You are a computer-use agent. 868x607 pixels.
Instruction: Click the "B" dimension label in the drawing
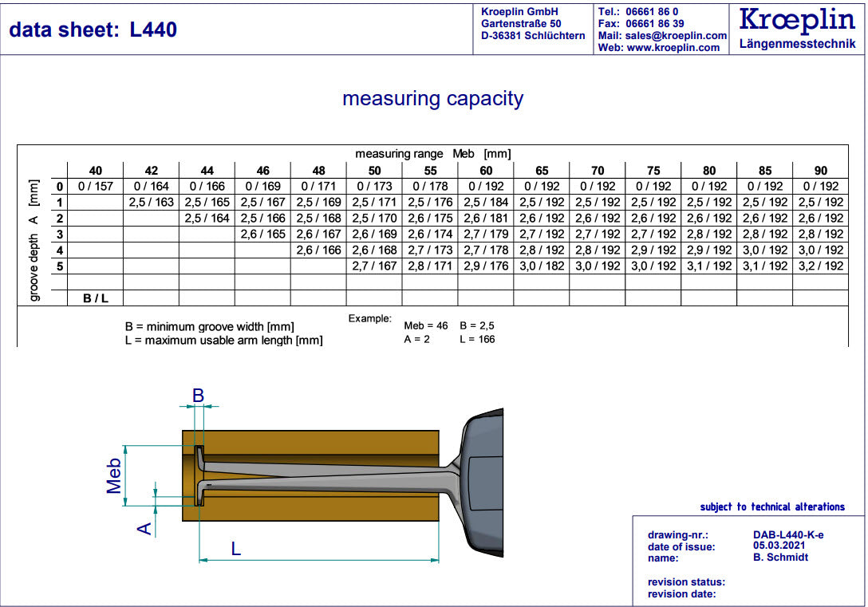click(199, 395)
